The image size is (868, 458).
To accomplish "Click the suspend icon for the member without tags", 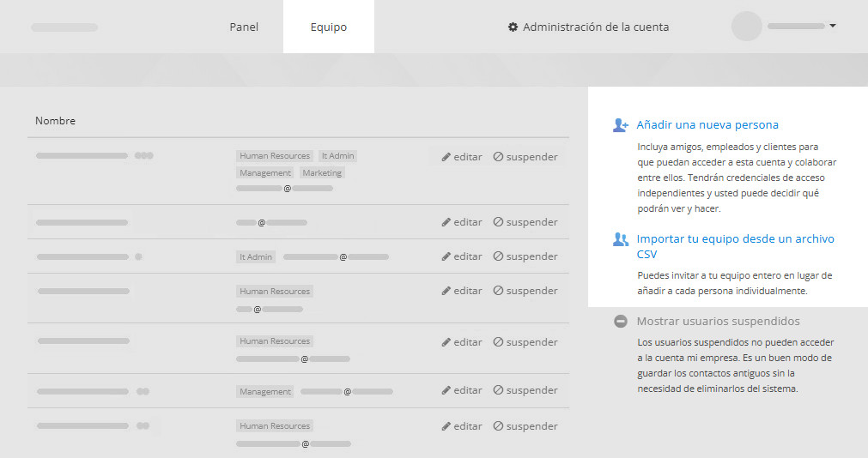I will pyautogui.click(x=498, y=222).
